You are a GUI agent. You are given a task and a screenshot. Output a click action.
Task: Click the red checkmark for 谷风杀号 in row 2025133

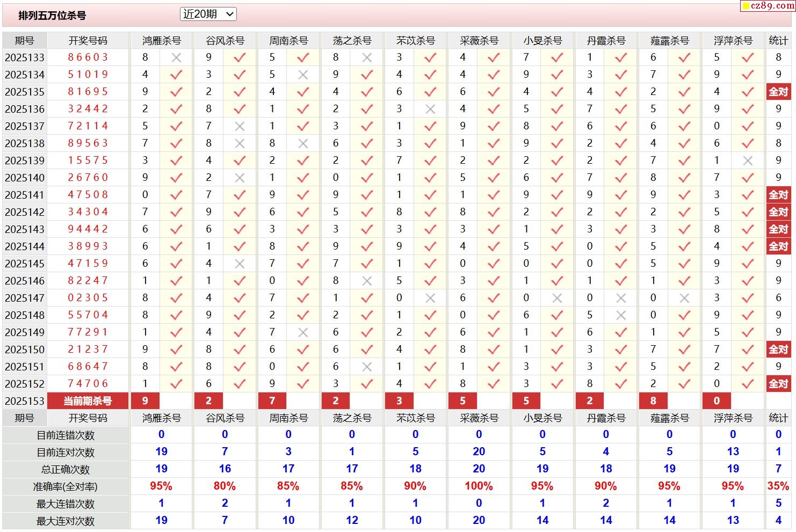[x=240, y=57]
